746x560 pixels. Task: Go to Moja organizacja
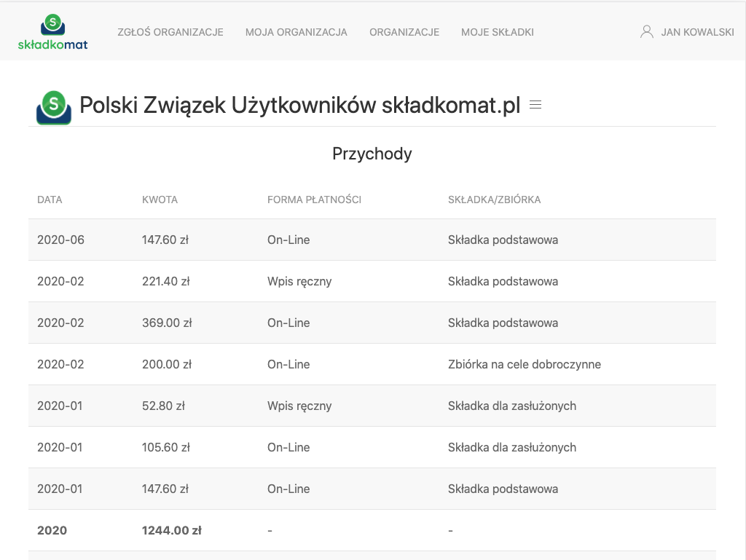click(297, 32)
